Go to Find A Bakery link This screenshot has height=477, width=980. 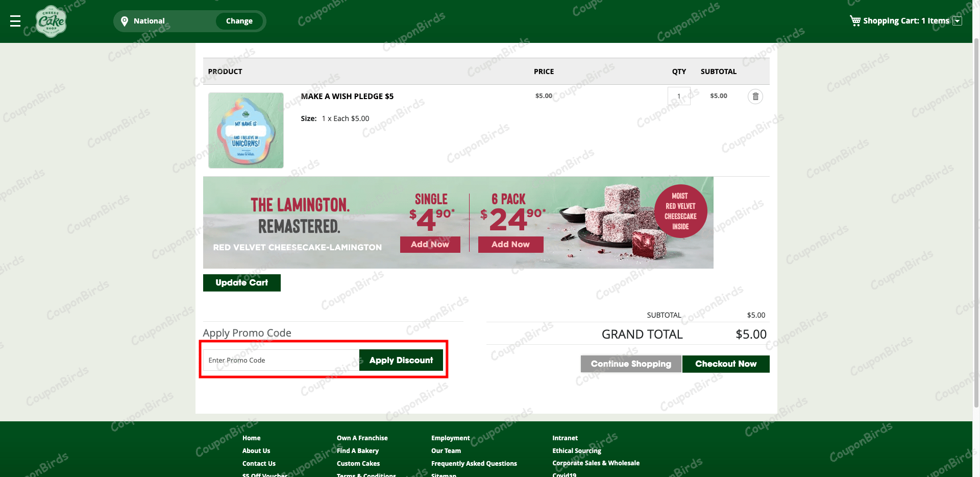coord(357,451)
